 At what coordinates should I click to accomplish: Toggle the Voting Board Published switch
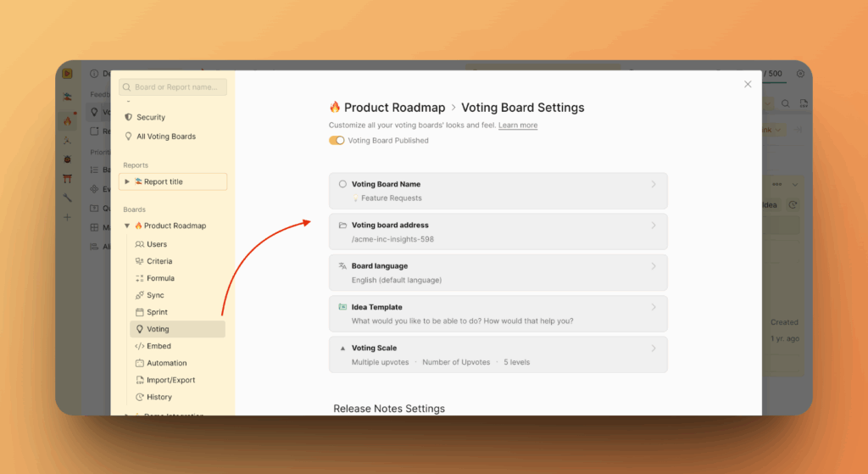click(x=337, y=141)
